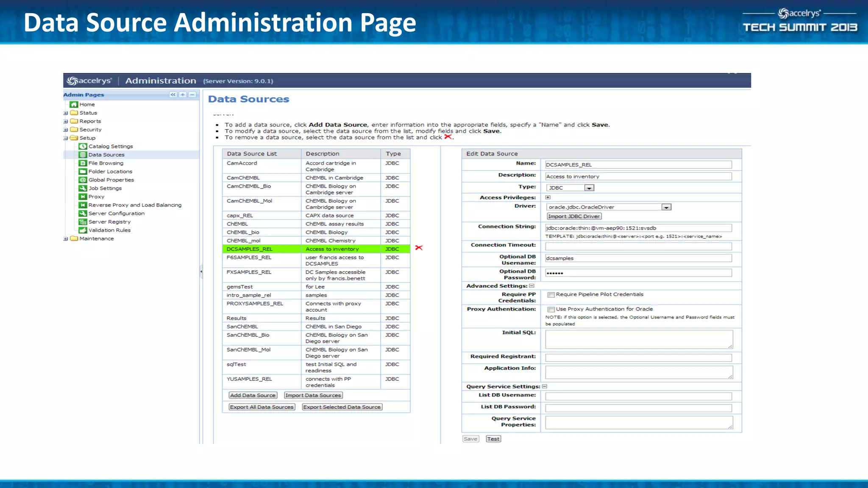Click the File Browsing icon
868x488 pixels.
tap(83, 163)
